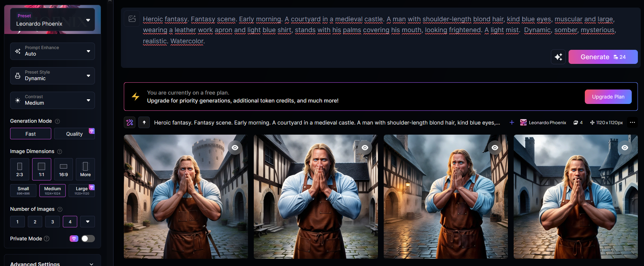Toggle eye icon on first generated image
644x266 pixels.
tap(235, 148)
